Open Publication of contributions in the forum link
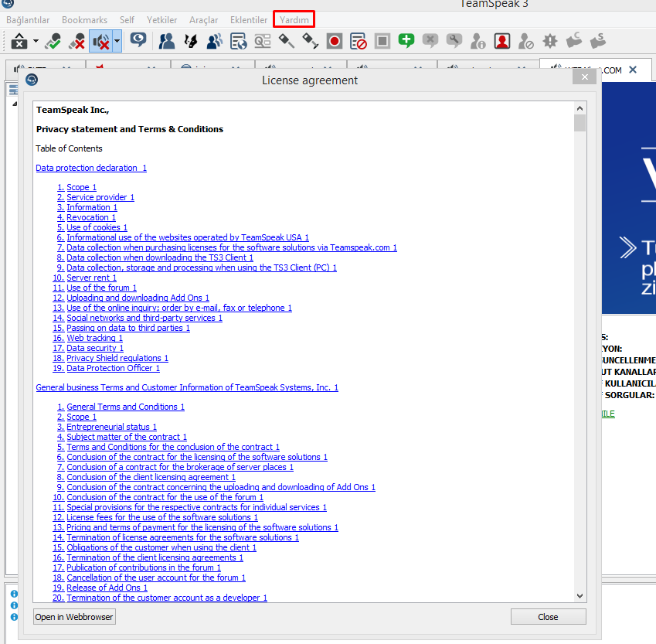The width and height of the screenshot is (656, 644). point(144,567)
